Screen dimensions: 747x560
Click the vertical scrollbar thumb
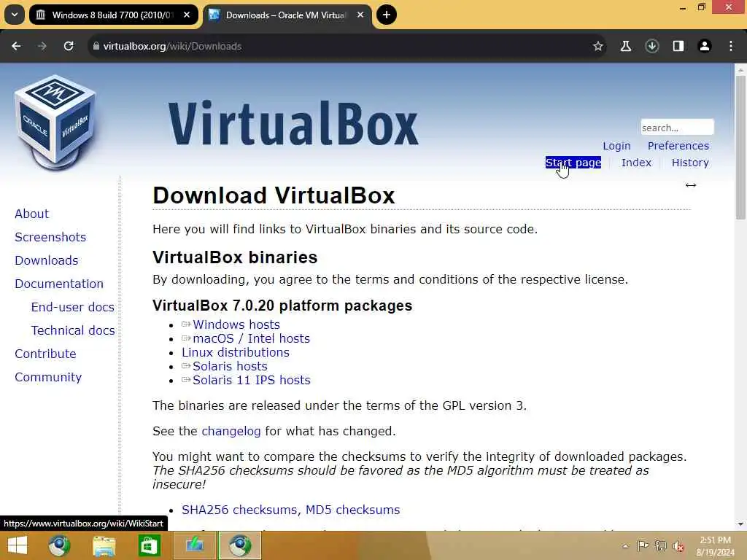click(740, 147)
